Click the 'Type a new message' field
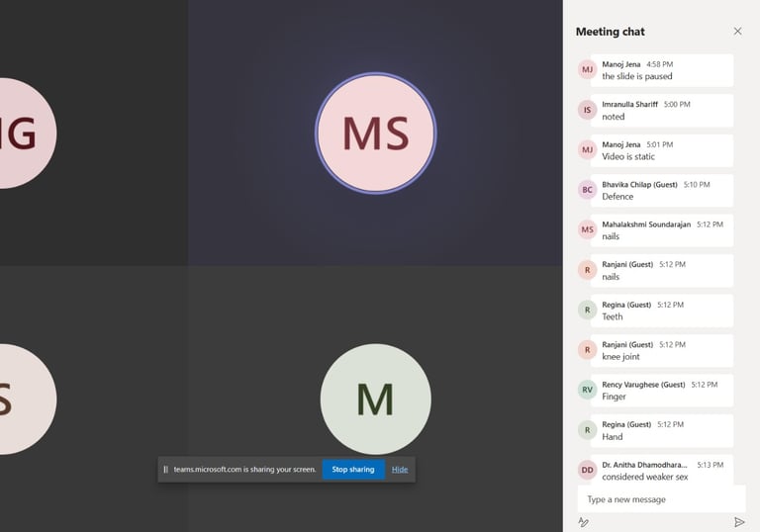Image resolution: width=760 pixels, height=532 pixels. point(661,499)
